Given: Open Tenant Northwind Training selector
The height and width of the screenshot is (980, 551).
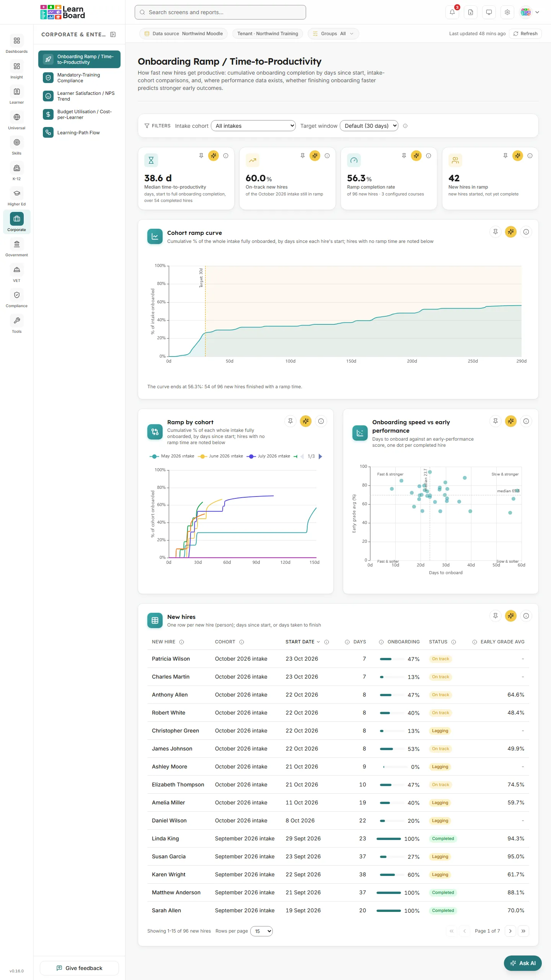Looking at the screenshot, I should tap(267, 34).
